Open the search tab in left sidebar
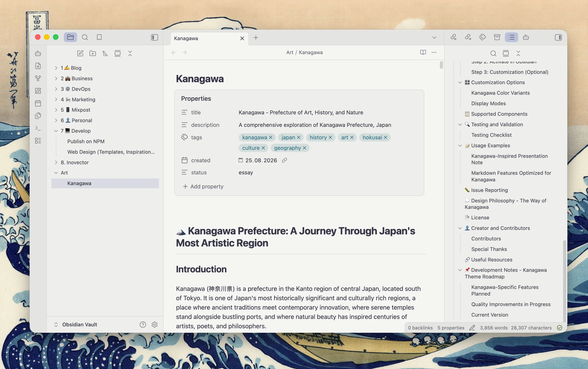Screen dimensions: 588x369 (x=85, y=37)
